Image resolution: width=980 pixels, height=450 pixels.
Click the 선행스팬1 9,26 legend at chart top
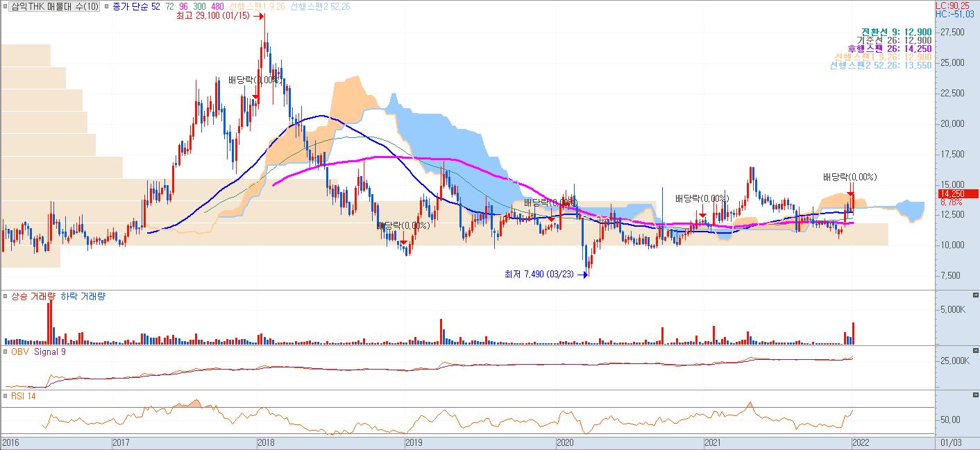coord(257,6)
